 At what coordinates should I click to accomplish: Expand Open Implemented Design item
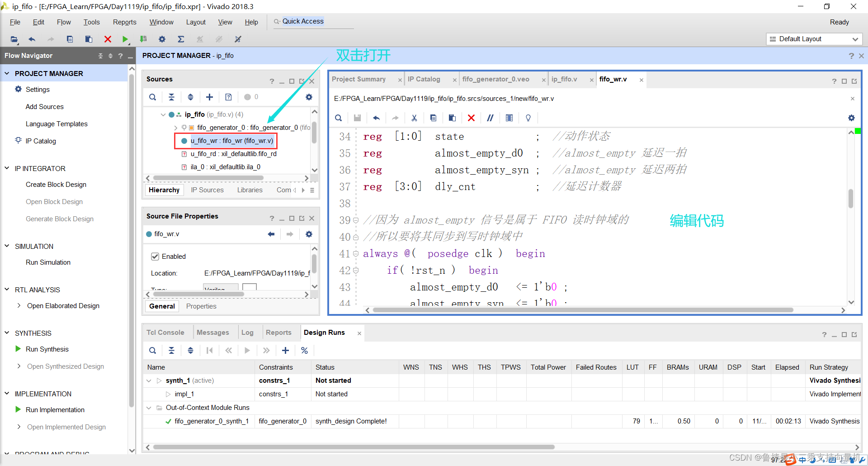coord(19,427)
